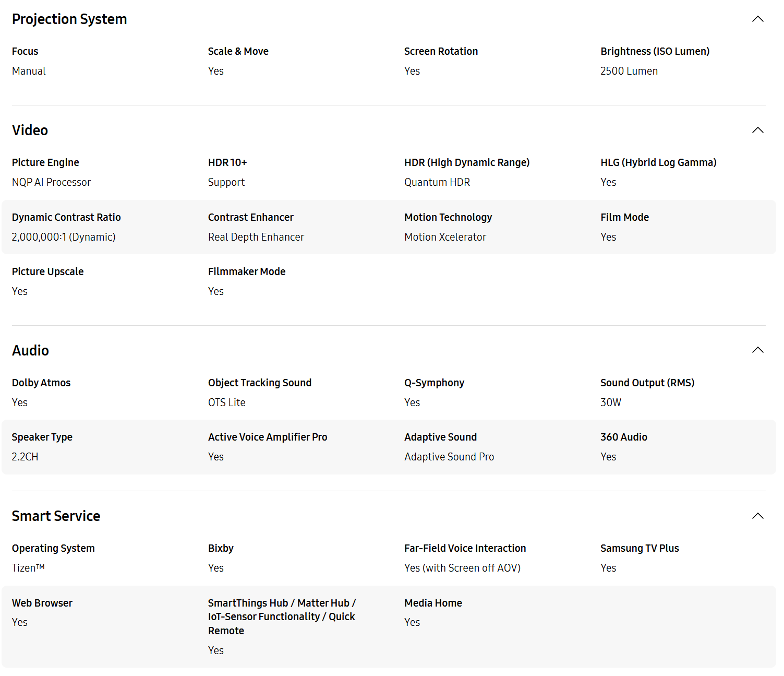Image resolution: width=784 pixels, height=676 pixels.
Task: Click the Samsung TV Plus label
Action: tap(640, 548)
